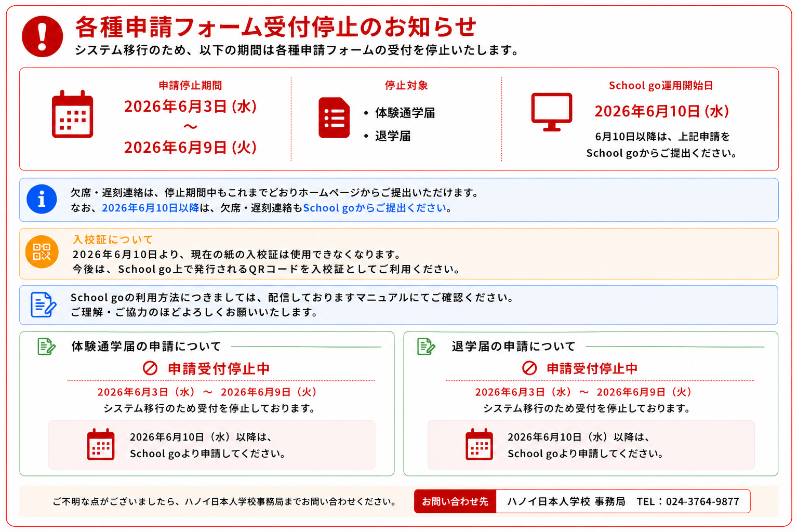Screen dimensions: 798x532
Task: Click School goより申請してください in the 退学届 card
Action: coord(586,454)
